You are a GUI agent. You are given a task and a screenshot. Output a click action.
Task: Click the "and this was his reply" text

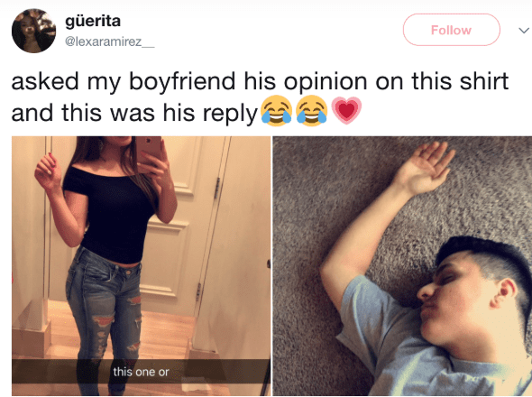(134, 113)
